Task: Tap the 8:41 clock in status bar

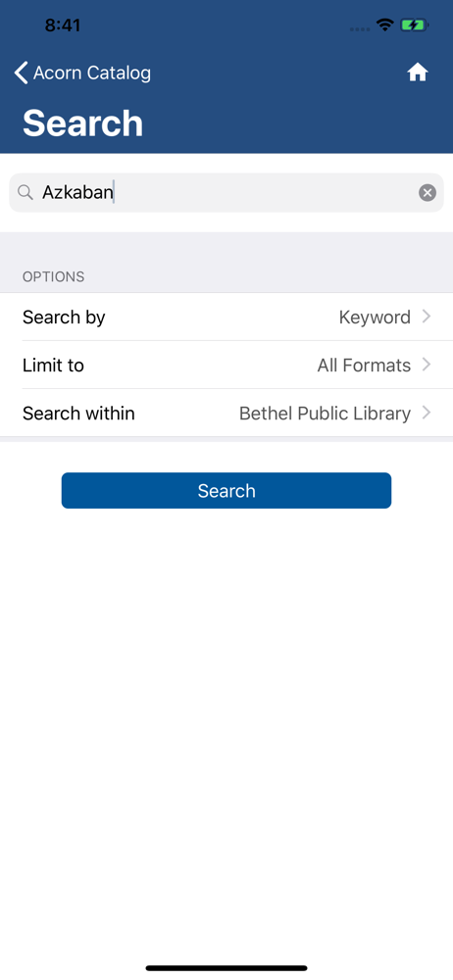Action: tap(63, 25)
